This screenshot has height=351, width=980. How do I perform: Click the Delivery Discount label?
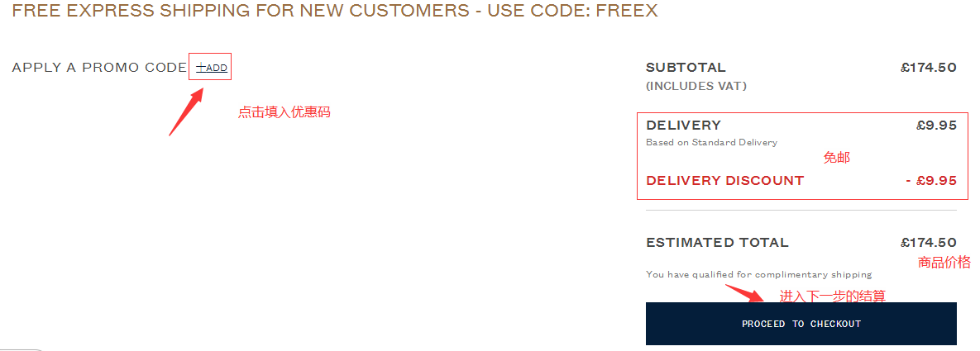tap(724, 181)
